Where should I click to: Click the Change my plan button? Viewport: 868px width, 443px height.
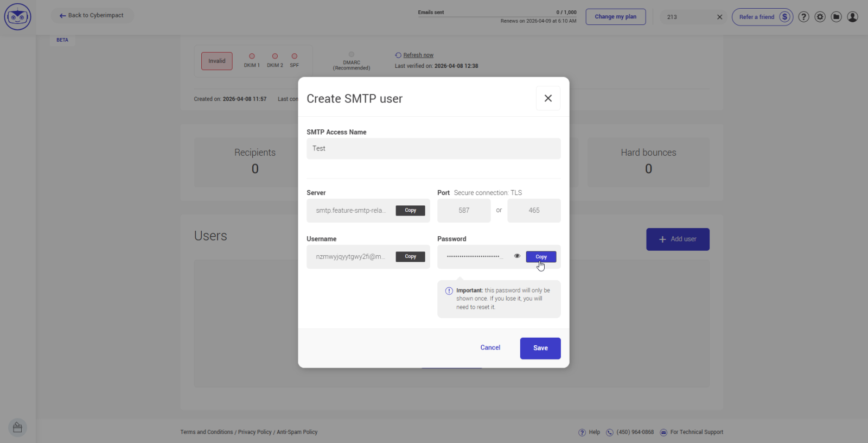click(x=615, y=17)
